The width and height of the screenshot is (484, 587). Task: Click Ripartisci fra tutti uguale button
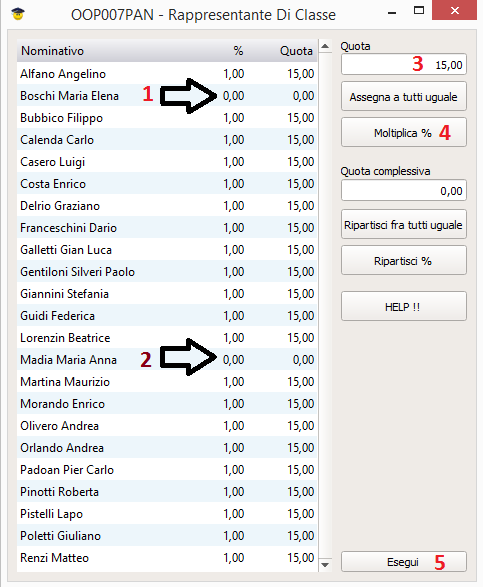coord(404,224)
